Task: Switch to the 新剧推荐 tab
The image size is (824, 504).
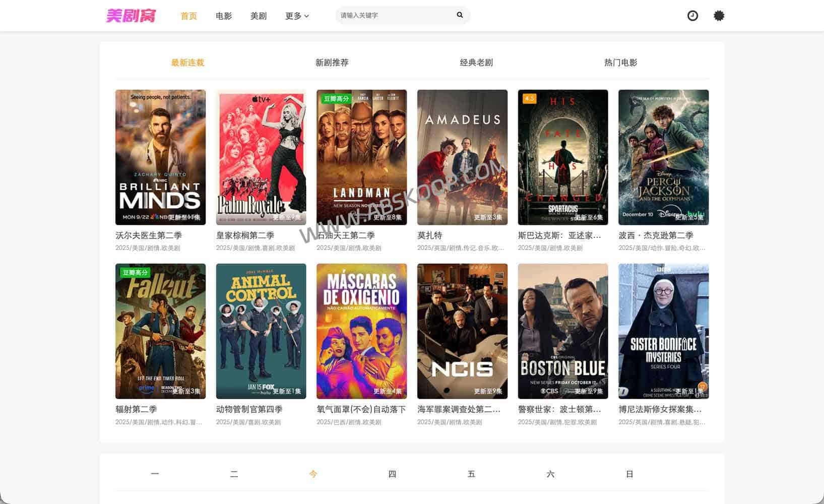Action: tap(331, 62)
